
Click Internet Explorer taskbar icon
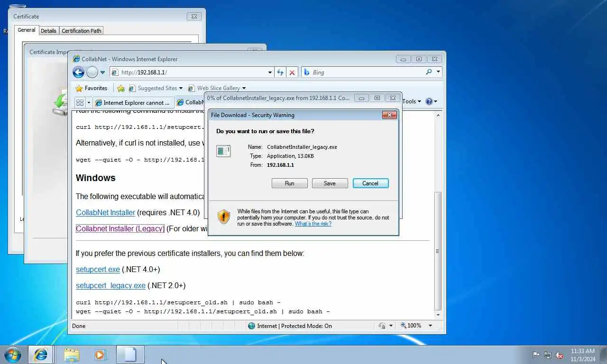(x=40, y=355)
